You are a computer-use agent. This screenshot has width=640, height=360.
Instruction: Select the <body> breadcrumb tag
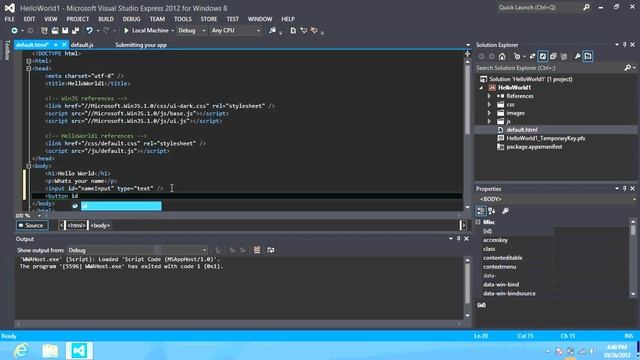100,225
